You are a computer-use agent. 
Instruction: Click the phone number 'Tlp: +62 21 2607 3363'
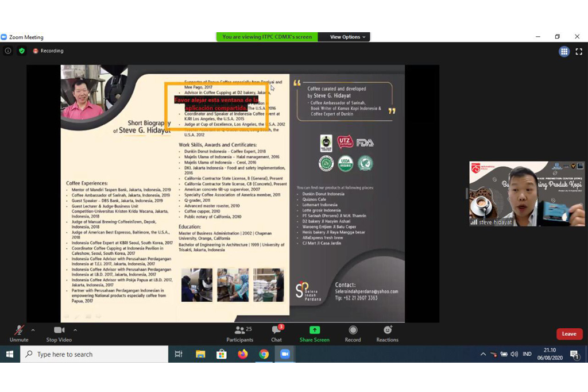coord(356,298)
